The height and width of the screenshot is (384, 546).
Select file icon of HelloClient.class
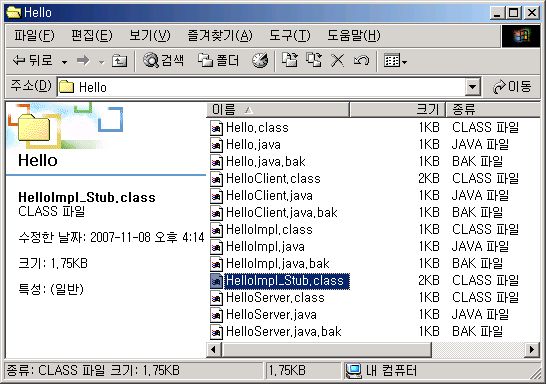(x=216, y=179)
